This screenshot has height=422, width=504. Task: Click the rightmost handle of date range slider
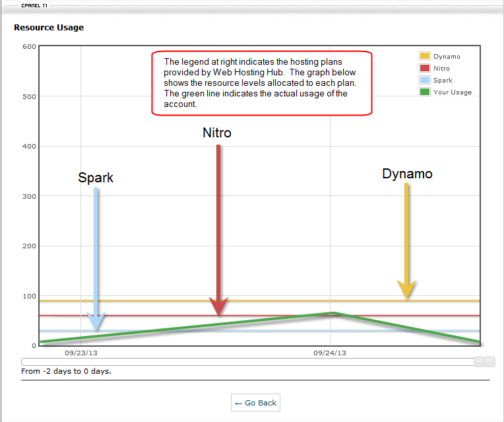pos(489,362)
